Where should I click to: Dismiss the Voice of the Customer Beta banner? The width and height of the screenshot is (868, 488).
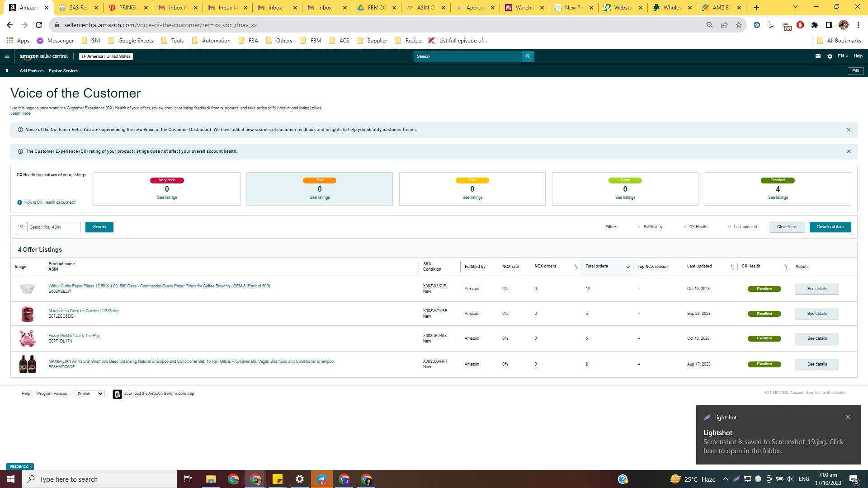coord(849,130)
